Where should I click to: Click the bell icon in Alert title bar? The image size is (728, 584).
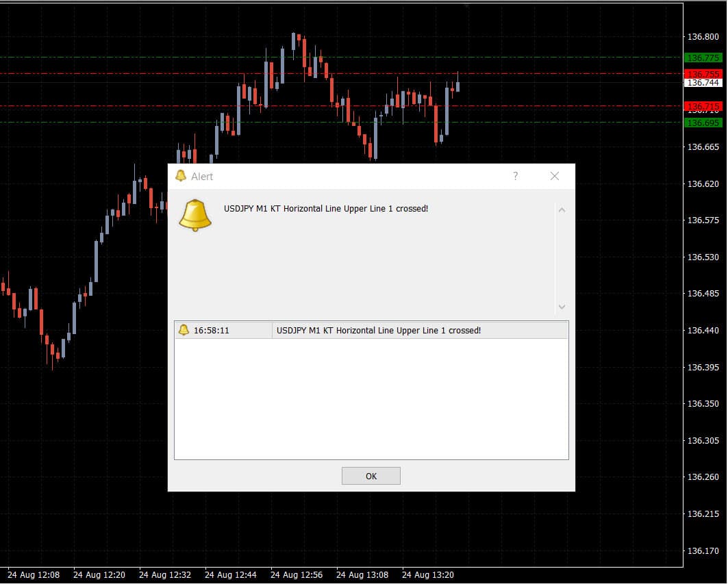[x=181, y=176]
